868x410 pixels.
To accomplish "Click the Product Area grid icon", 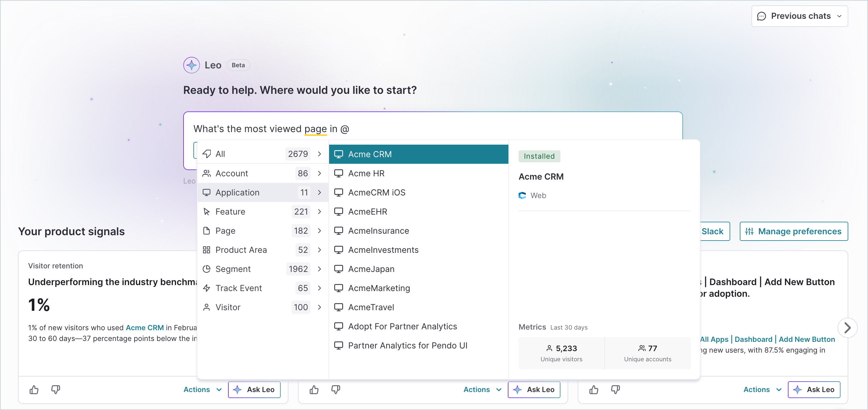I will (x=207, y=250).
